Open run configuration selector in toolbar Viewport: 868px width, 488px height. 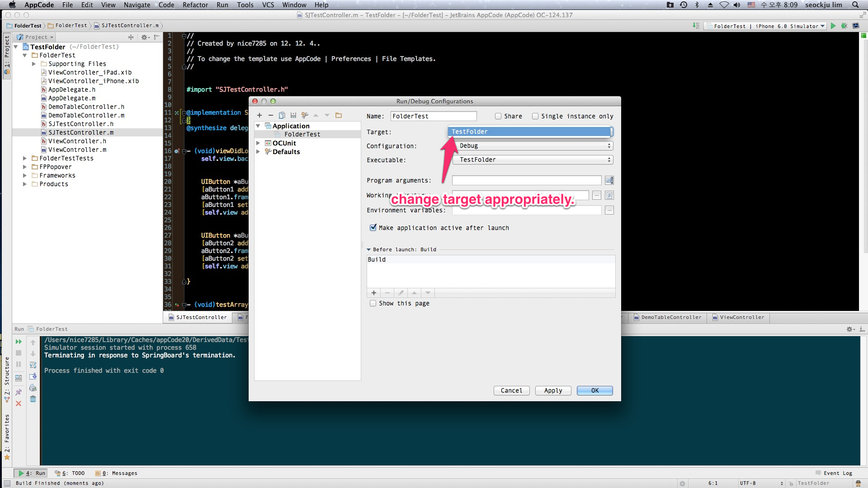coord(765,26)
